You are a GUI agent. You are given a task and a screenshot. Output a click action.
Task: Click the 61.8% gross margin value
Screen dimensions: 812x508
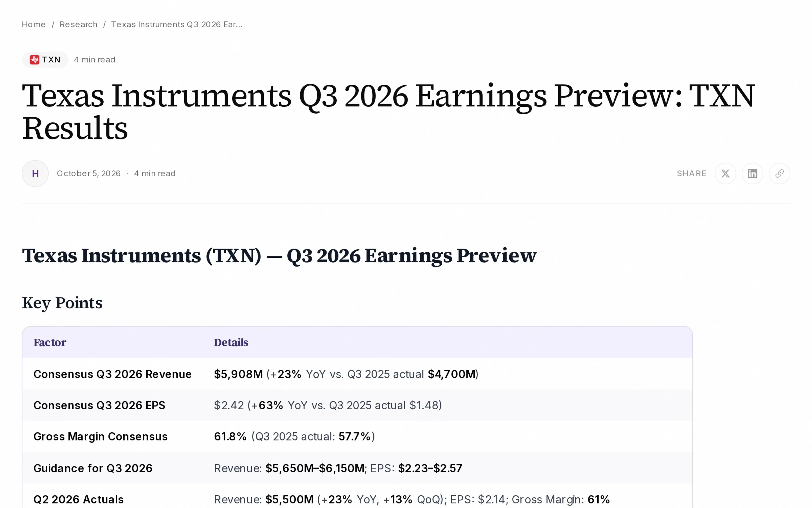[x=230, y=436]
